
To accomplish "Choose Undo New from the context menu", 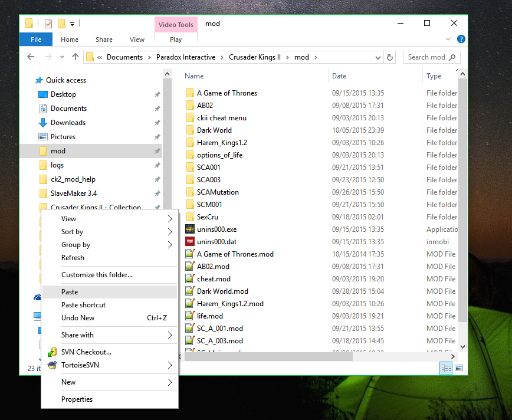I will click(x=110, y=318).
